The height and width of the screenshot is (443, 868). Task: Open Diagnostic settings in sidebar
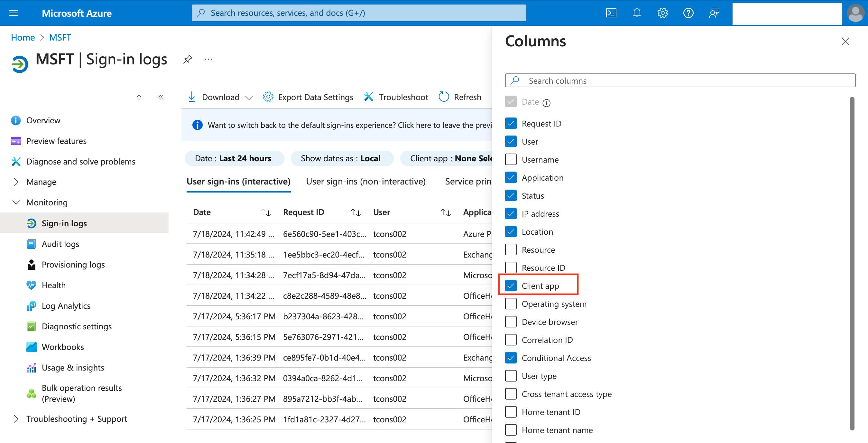pyautogui.click(x=77, y=326)
